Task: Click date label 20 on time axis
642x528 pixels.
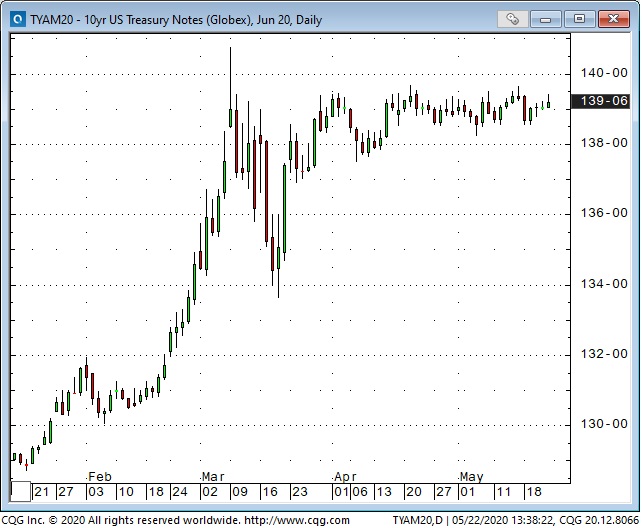Action: (x=414, y=492)
